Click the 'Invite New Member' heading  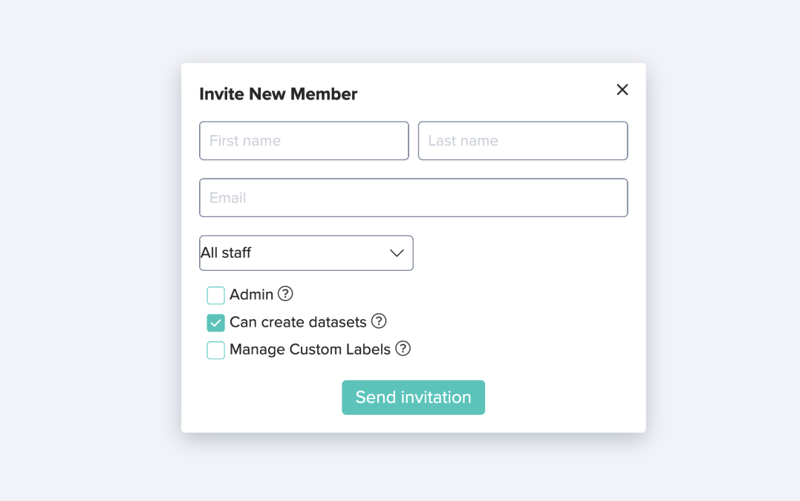coord(278,94)
